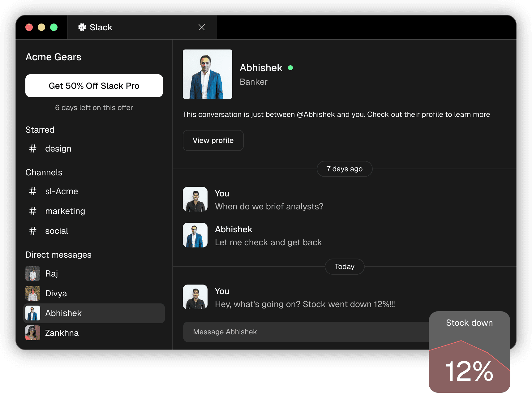Click your avatar beside the stock message
The width and height of the screenshot is (532, 399).
(195, 297)
